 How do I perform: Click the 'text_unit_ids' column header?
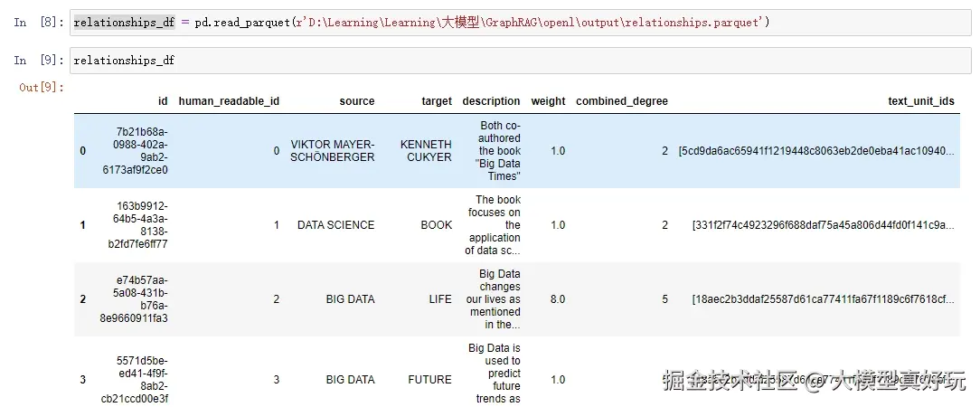921,101
